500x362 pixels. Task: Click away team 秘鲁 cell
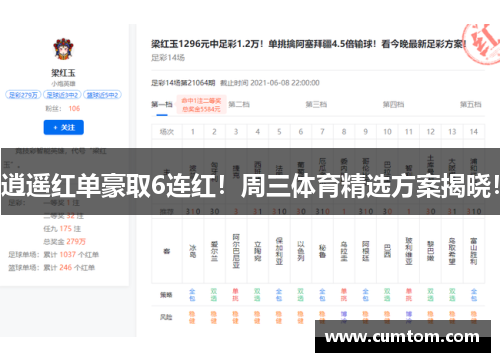coord(323,251)
